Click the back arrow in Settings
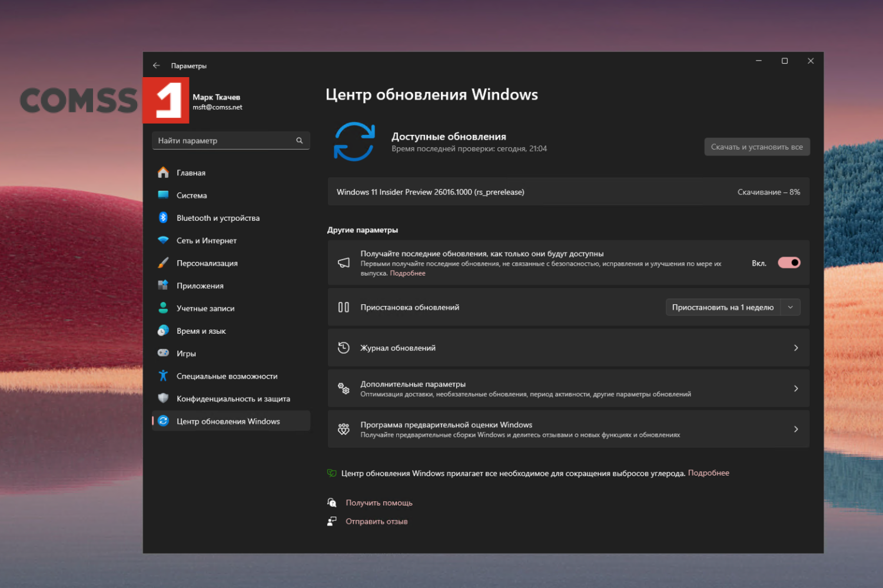This screenshot has width=883, height=588. coord(156,65)
